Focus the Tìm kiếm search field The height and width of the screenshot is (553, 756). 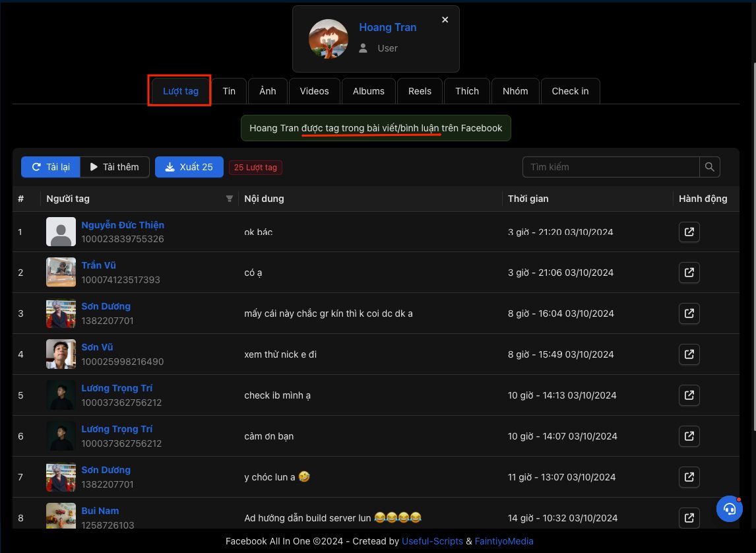tap(611, 167)
